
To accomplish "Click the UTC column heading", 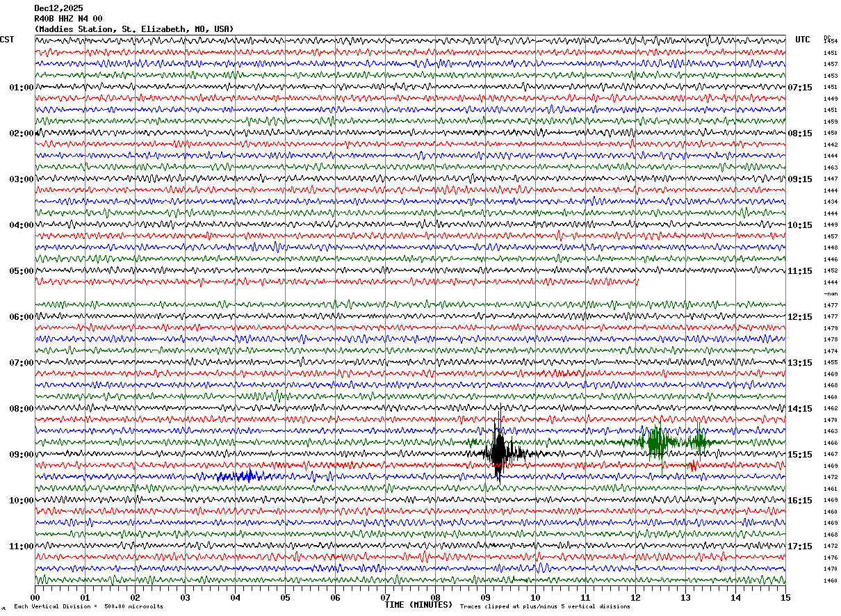I will click(803, 40).
